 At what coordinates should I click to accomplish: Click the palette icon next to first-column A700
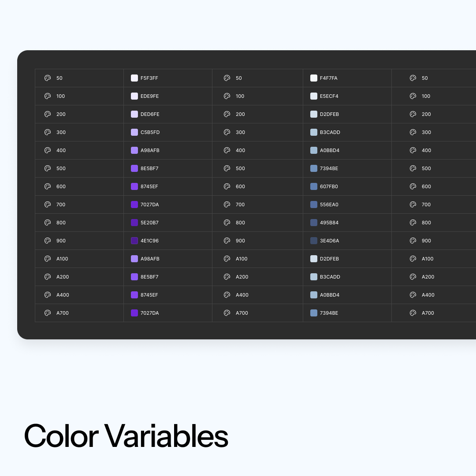tap(48, 313)
